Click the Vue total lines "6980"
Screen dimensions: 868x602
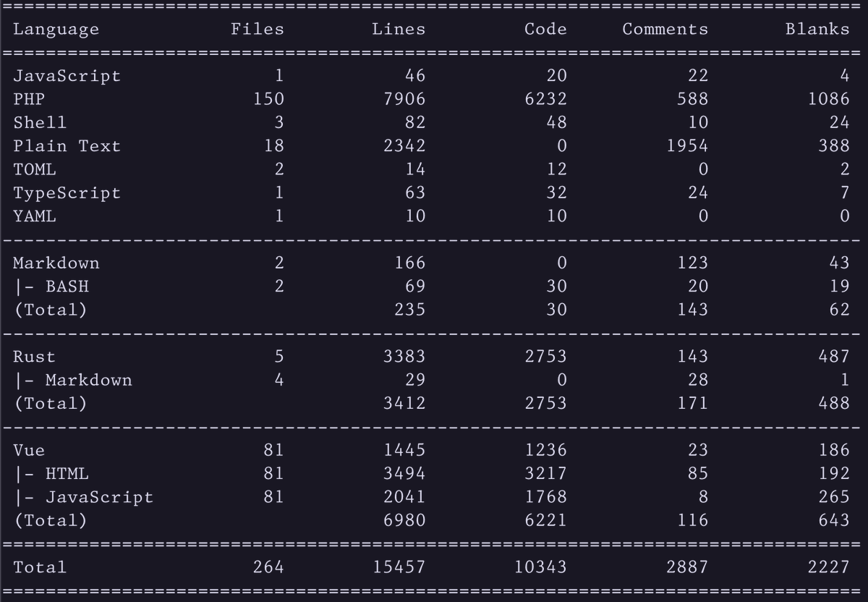[x=404, y=520]
